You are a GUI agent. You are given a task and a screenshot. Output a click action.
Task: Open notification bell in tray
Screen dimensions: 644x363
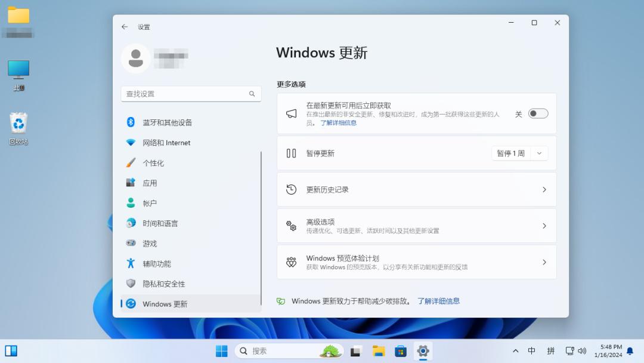(630, 351)
